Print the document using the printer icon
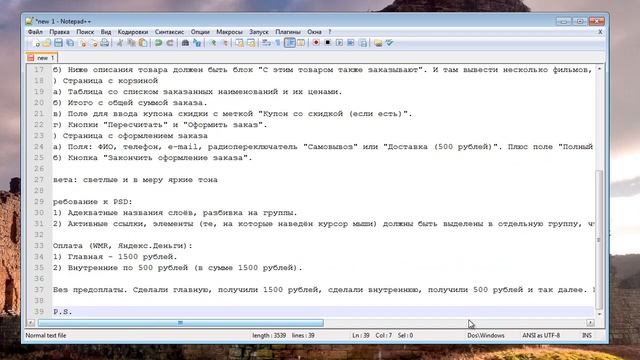 click(x=105, y=43)
